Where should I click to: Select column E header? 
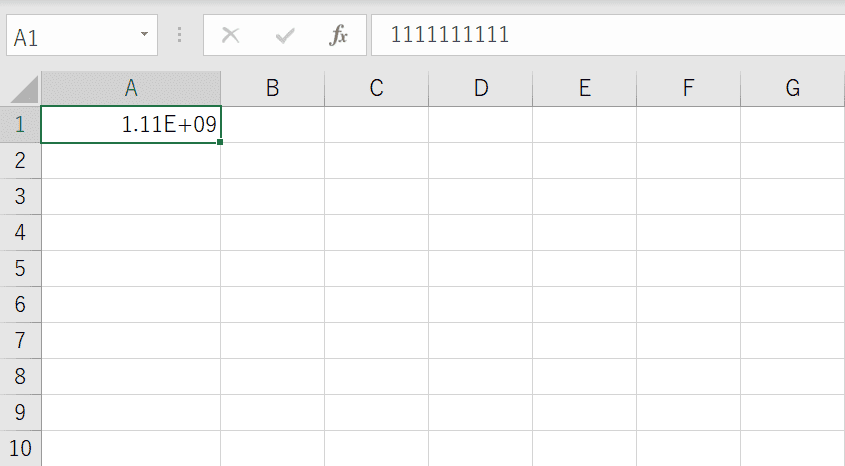click(585, 88)
